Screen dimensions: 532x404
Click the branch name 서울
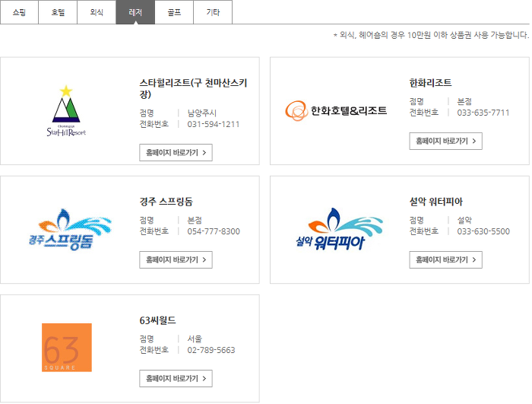(x=195, y=339)
